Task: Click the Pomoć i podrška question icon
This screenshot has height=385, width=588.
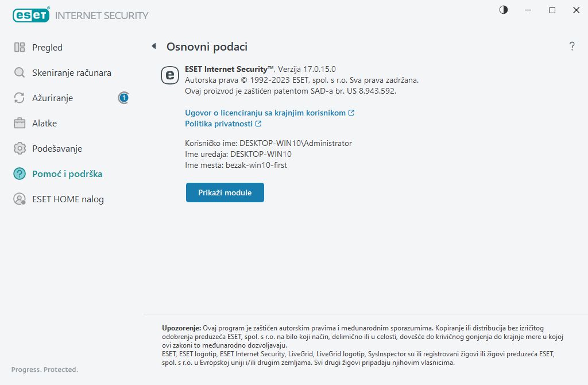Action: 20,174
